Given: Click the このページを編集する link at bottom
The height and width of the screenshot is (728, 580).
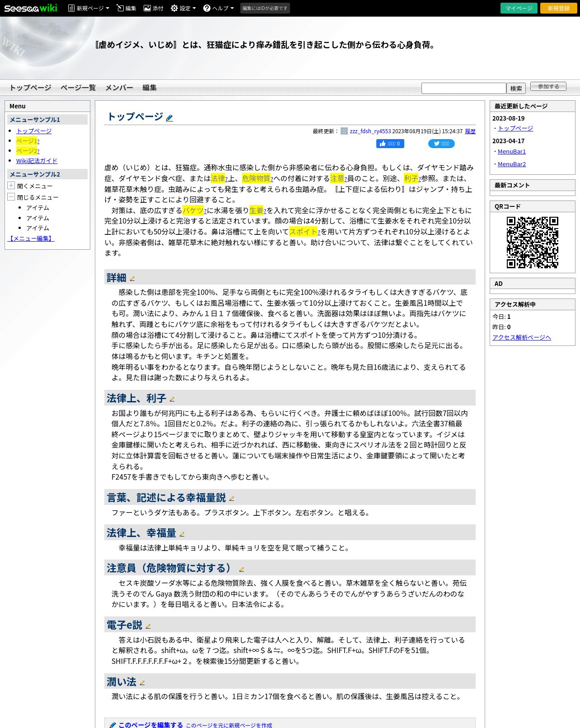Looking at the screenshot, I should click(150, 724).
